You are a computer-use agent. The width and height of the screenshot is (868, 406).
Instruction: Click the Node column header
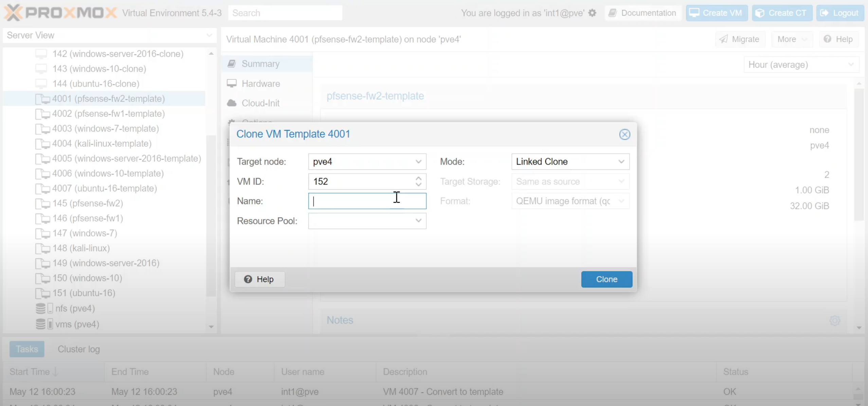[240, 372]
